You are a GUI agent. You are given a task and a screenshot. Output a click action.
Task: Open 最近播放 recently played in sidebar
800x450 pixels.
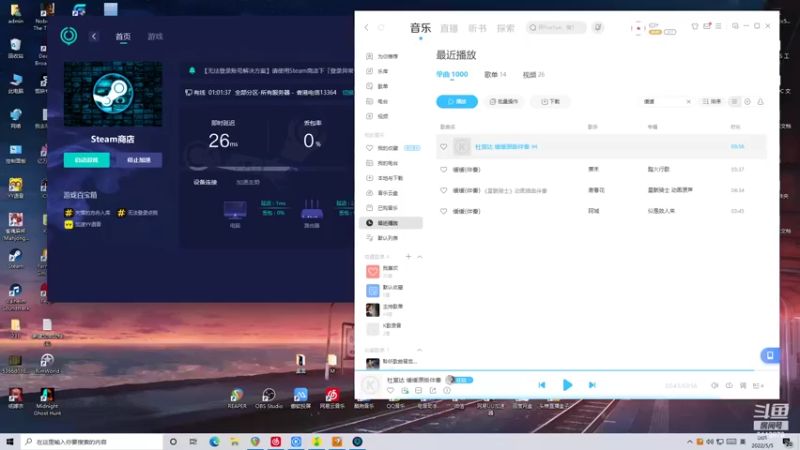(x=391, y=223)
